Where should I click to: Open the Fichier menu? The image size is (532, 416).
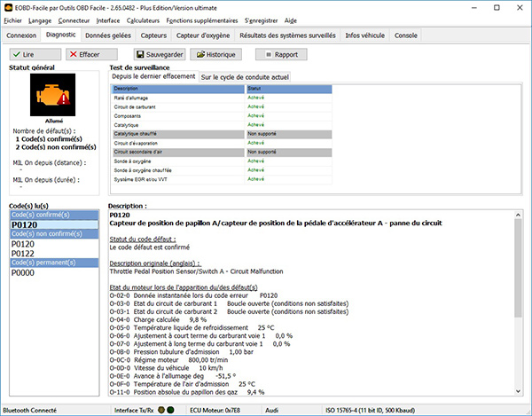pos(12,20)
